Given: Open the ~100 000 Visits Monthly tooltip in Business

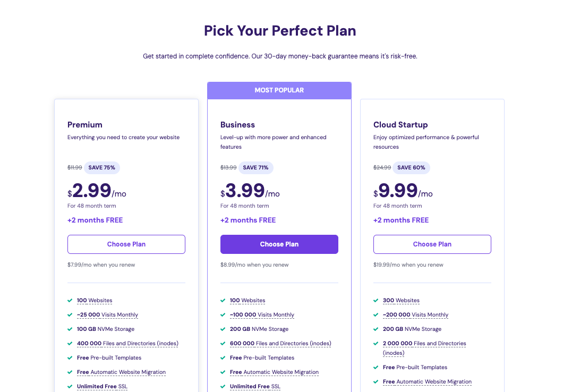Looking at the screenshot, I should [262, 314].
